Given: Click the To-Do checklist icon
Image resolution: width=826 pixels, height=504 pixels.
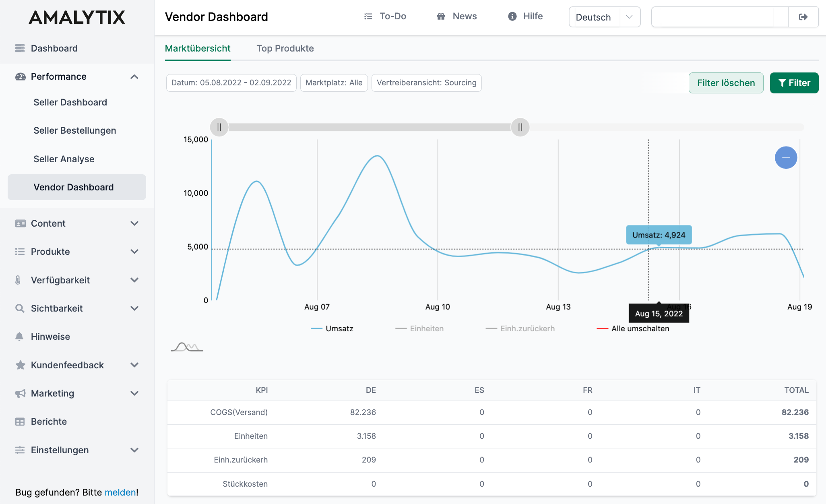Looking at the screenshot, I should click(x=368, y=17).
